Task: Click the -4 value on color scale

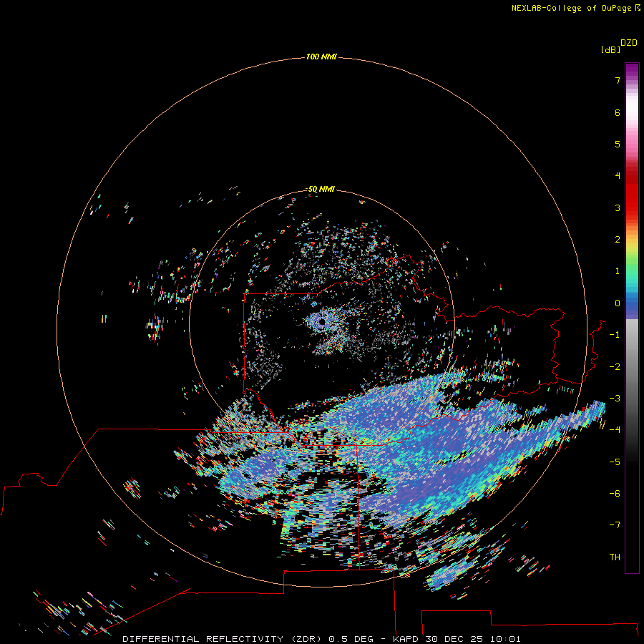Action: point(615,429)
